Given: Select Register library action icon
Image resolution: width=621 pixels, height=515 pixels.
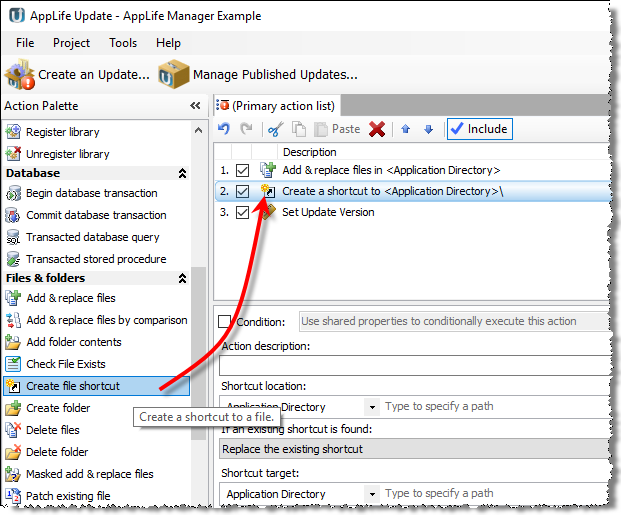Looking at the screenshot, I should click(13, 132).
